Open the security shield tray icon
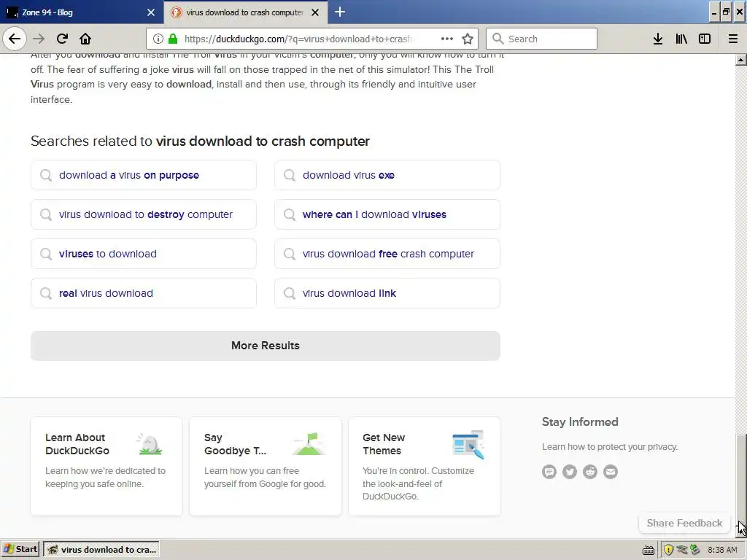Screen dimensions: 747x560 click(668, 550)
